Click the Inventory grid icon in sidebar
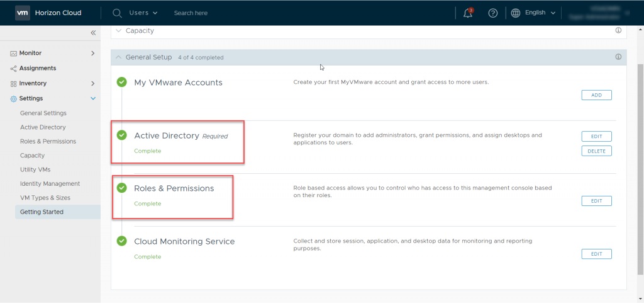The height and width of the screenshot is (303, 644). (14, 83)
